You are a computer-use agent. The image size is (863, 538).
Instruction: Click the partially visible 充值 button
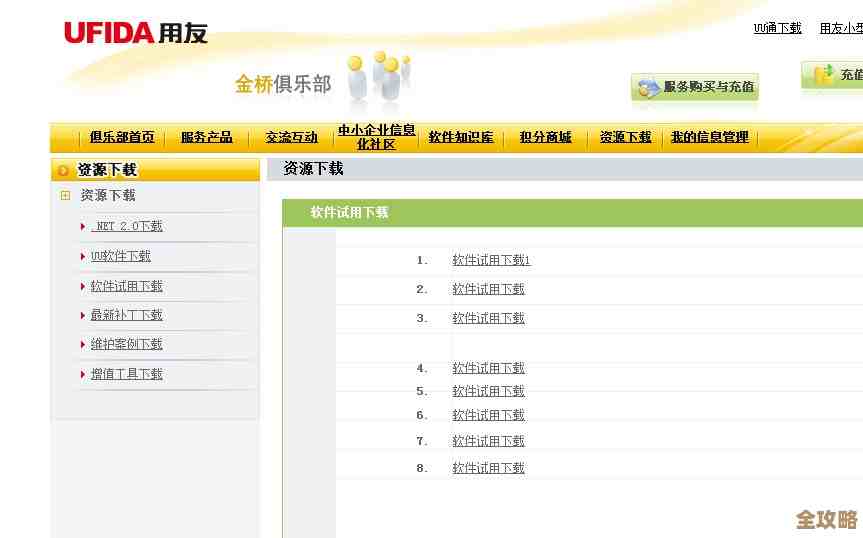point(832,75)
